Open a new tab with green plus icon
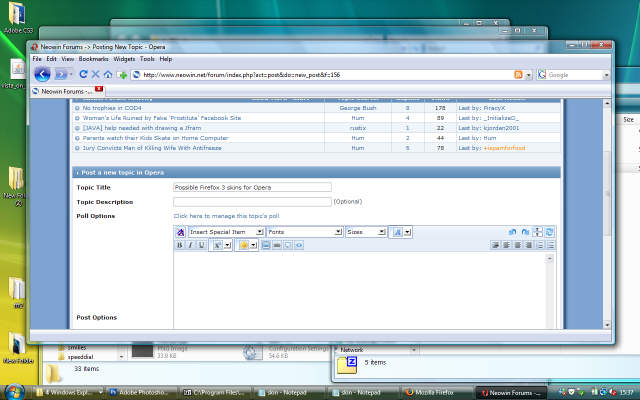This screenshot has width=640, height=400. point(122,74)
